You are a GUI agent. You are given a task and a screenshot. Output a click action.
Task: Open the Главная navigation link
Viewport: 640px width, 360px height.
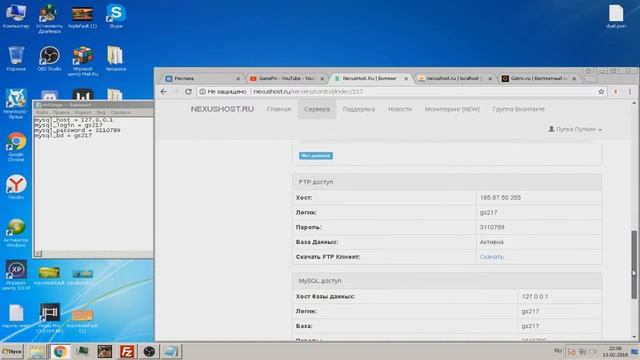click(279, 109)
